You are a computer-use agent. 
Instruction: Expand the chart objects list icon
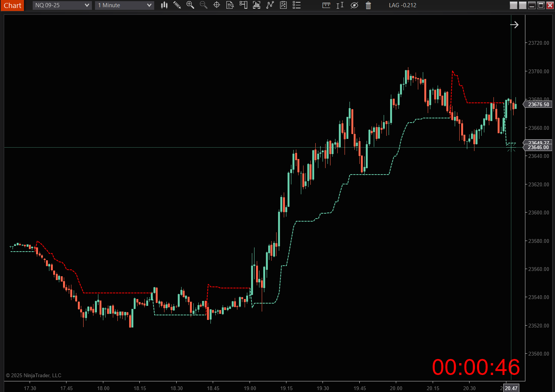click(x=297, y=5)
